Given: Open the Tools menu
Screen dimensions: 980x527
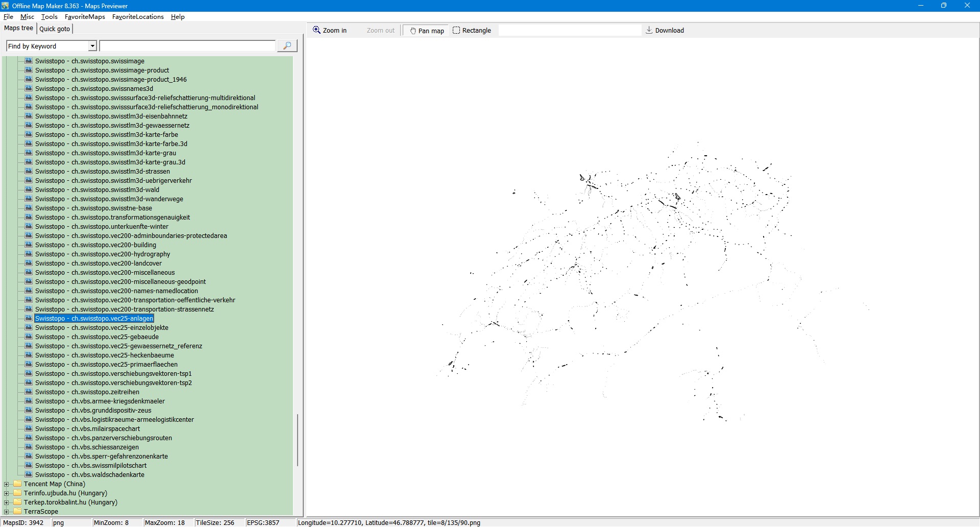Looking at the screenshot, I should (49, 17).
